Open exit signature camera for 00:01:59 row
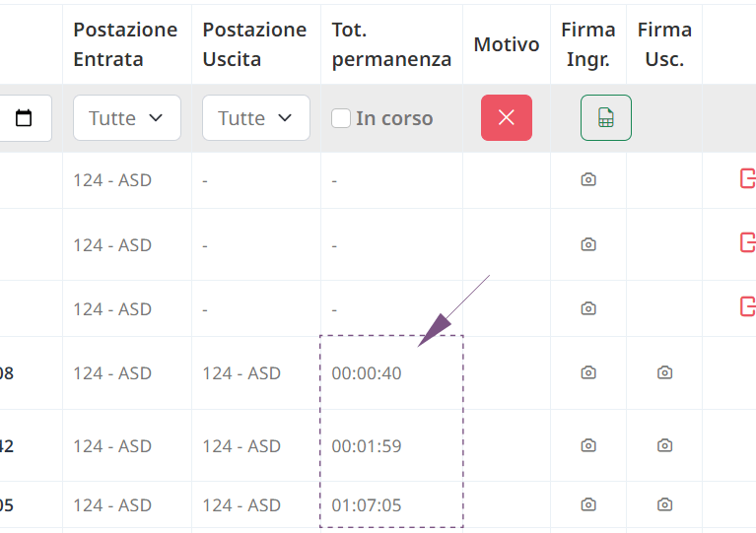 tap(664, 444)
